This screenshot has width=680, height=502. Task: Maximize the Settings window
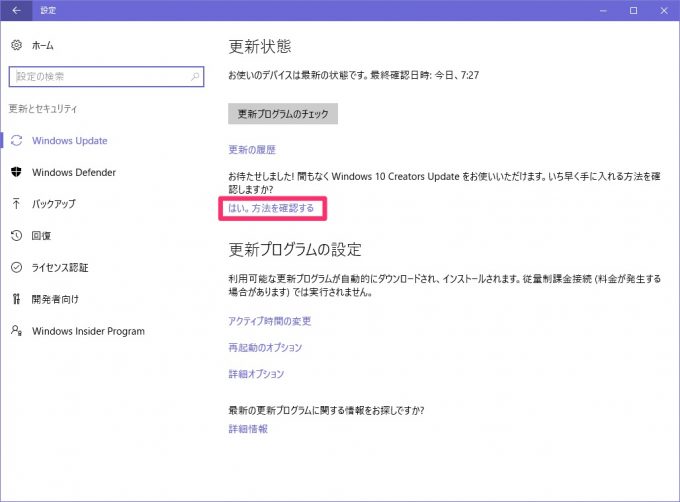pos(634,10)
